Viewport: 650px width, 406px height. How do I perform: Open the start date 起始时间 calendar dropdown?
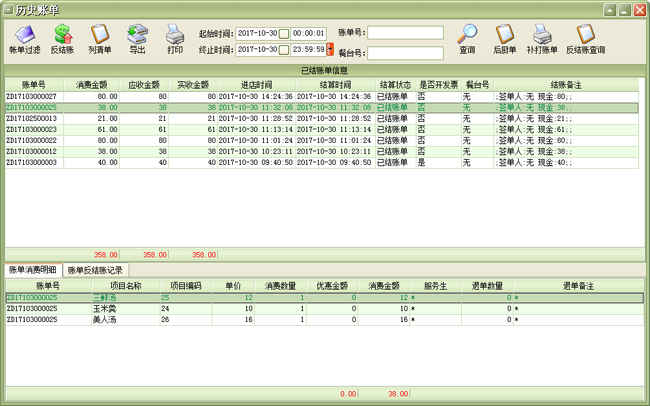[x=284, y=33]
